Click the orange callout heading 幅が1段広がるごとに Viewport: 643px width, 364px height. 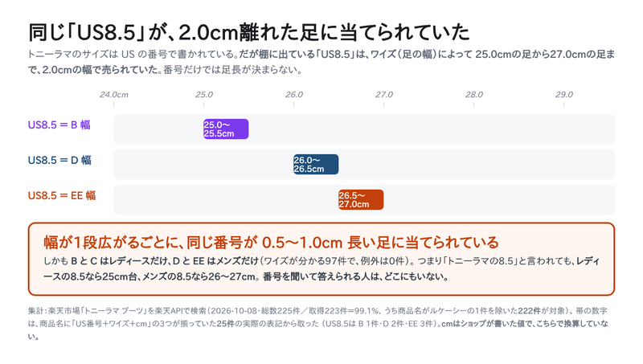coord(271,243)
